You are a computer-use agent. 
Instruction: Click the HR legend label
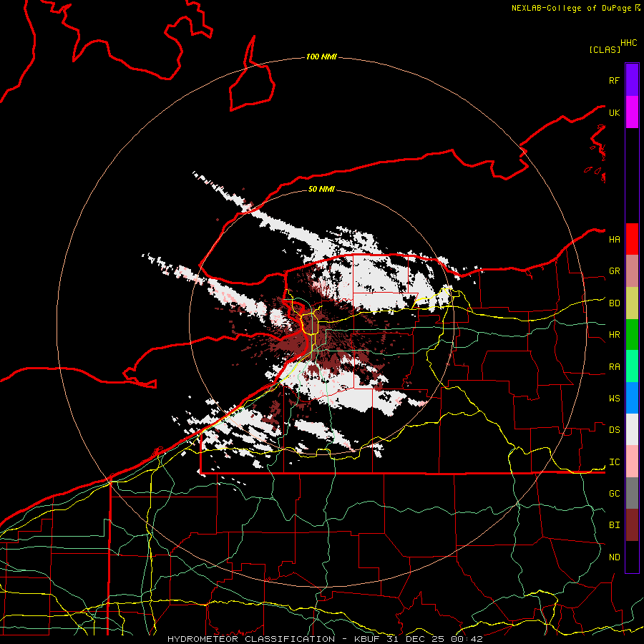(x=614, y=335)
